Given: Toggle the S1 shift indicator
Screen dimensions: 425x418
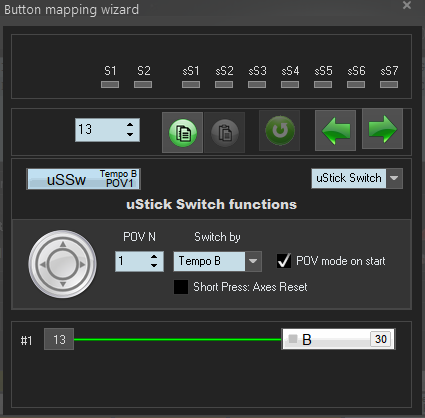Looking at the screenshot, I should 110,85.
